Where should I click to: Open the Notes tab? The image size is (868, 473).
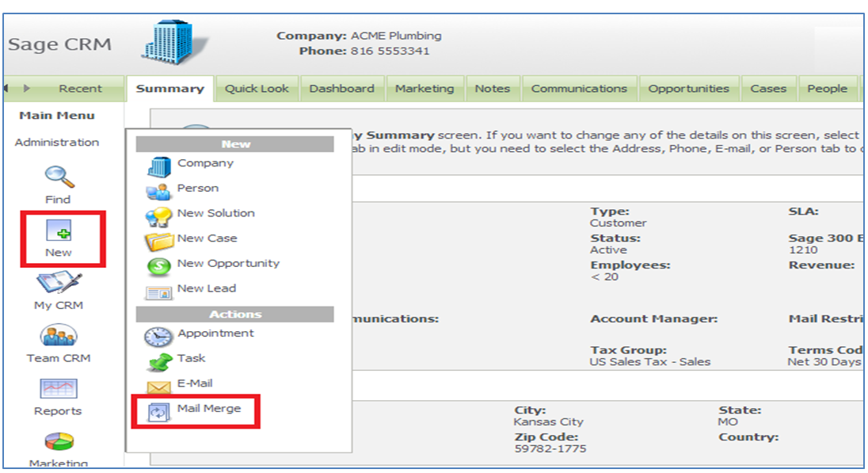point(492,89)
